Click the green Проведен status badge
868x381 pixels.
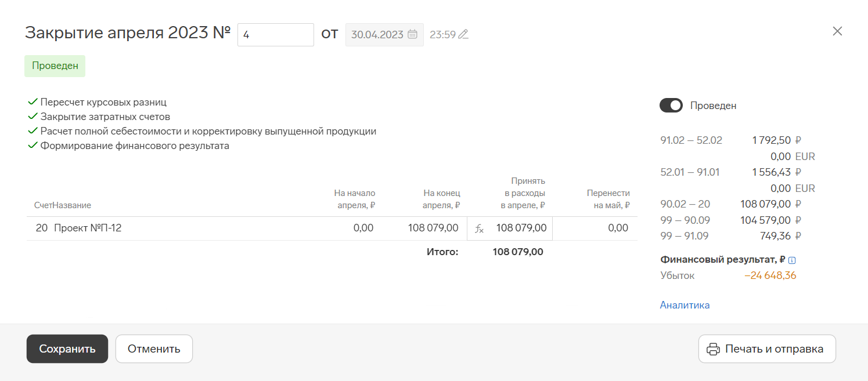55,66
